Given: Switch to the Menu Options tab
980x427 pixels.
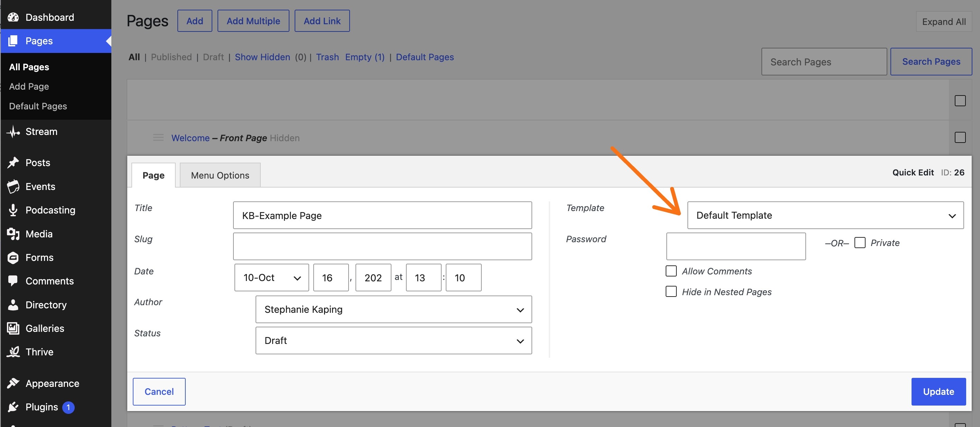Looking at the screenshot, I should 220,175.
